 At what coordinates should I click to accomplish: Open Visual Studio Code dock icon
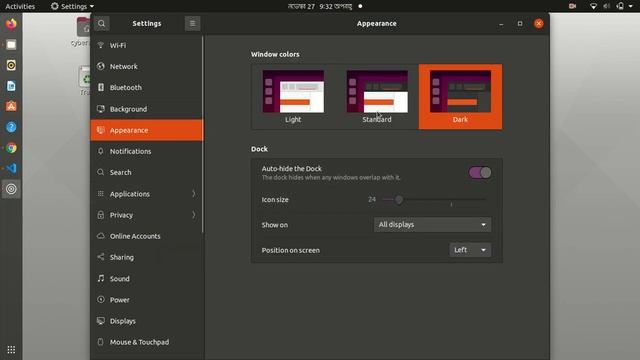point(11,168)
